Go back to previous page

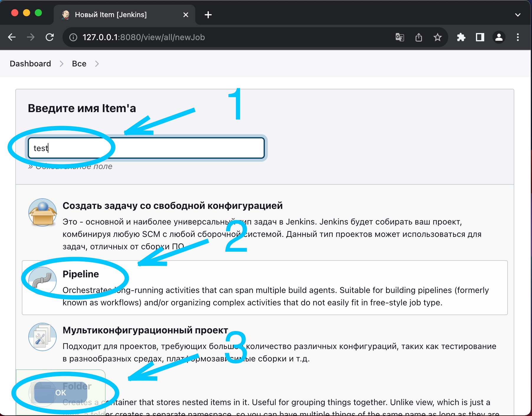click(x=12, y=37)
